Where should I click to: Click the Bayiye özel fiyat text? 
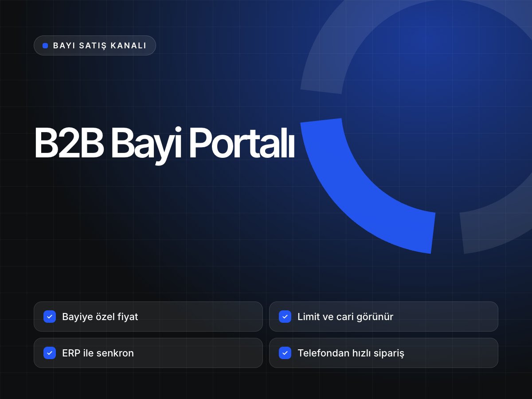pyautogui.click(x=100, y=317)
